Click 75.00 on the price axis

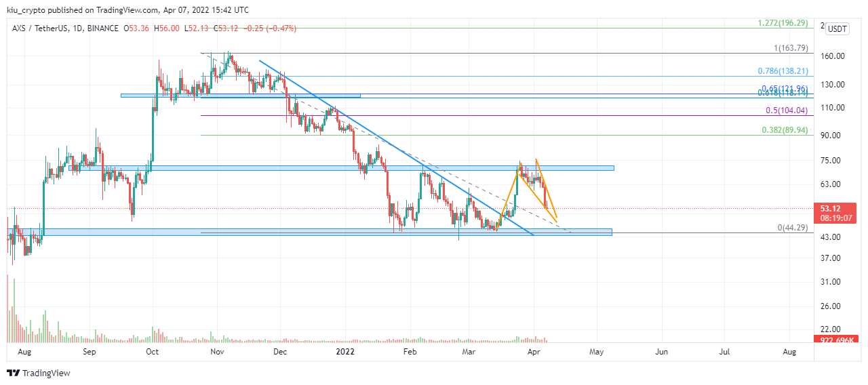831,161
